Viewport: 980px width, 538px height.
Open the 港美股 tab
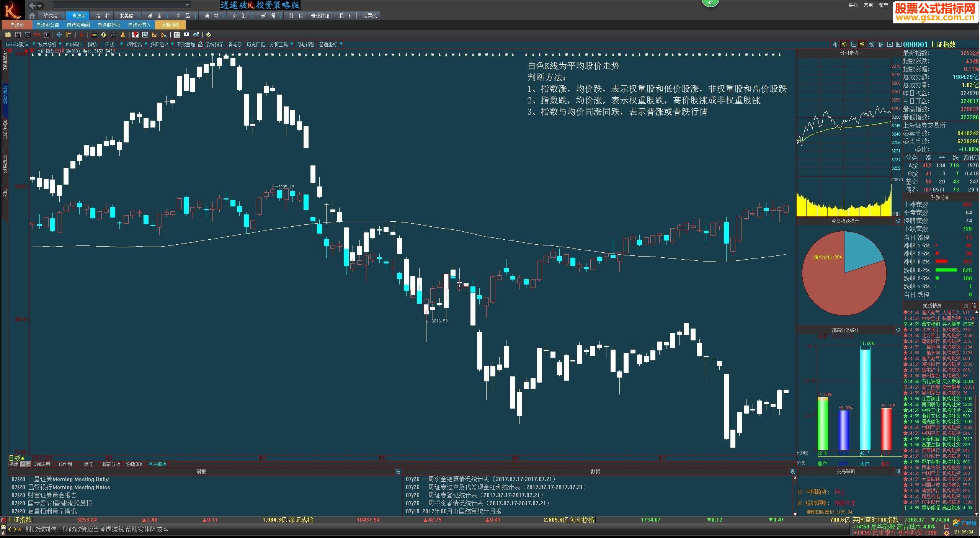click(x=126, y=16)
